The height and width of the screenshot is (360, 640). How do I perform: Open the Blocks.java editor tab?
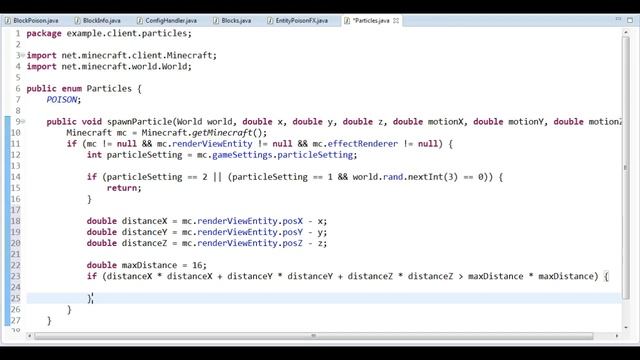click(232, 20)
